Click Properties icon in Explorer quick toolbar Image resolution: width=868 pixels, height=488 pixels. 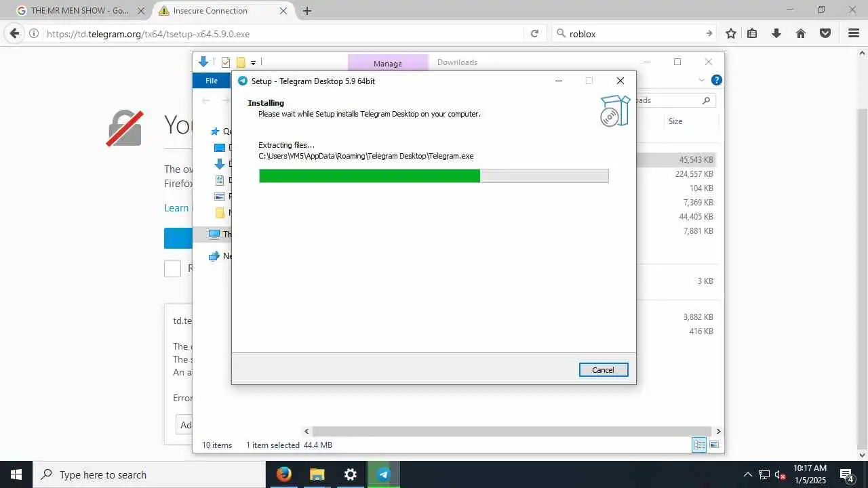(x=226, y=62)
